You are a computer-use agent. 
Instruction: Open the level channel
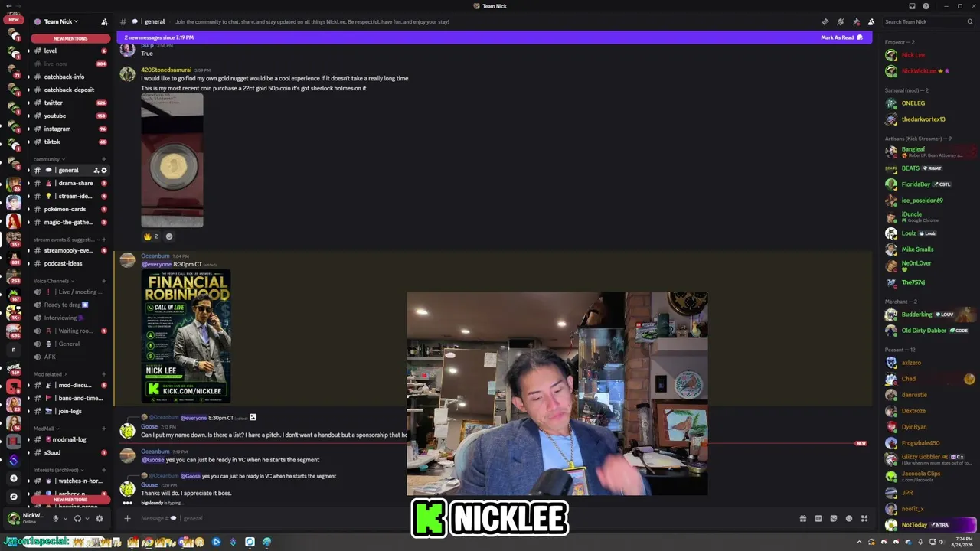[x=70, y=51]
